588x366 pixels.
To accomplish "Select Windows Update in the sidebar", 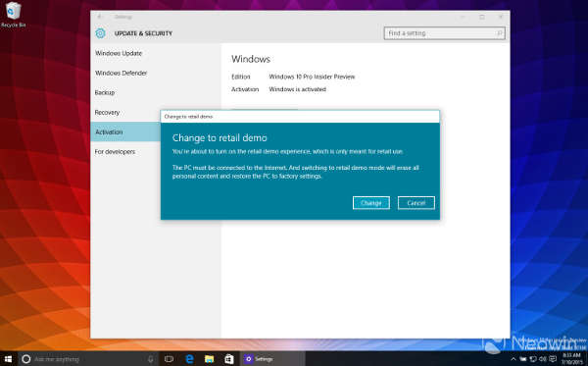I will [x=156, y=53].
